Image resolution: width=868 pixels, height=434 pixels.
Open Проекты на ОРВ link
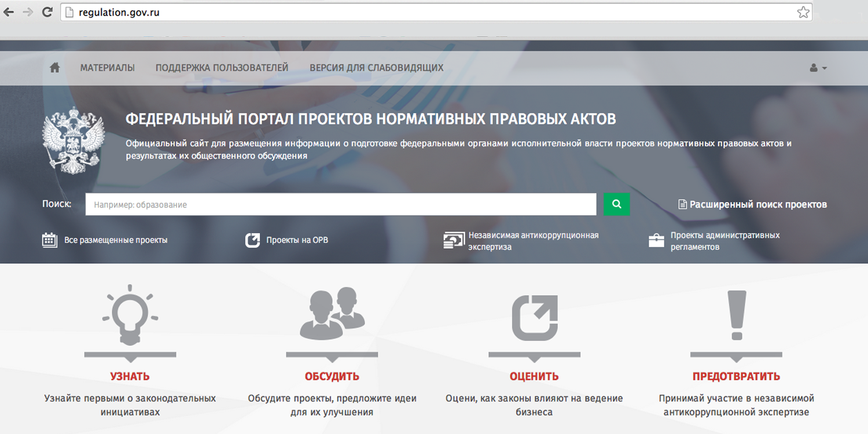point(297,240)
